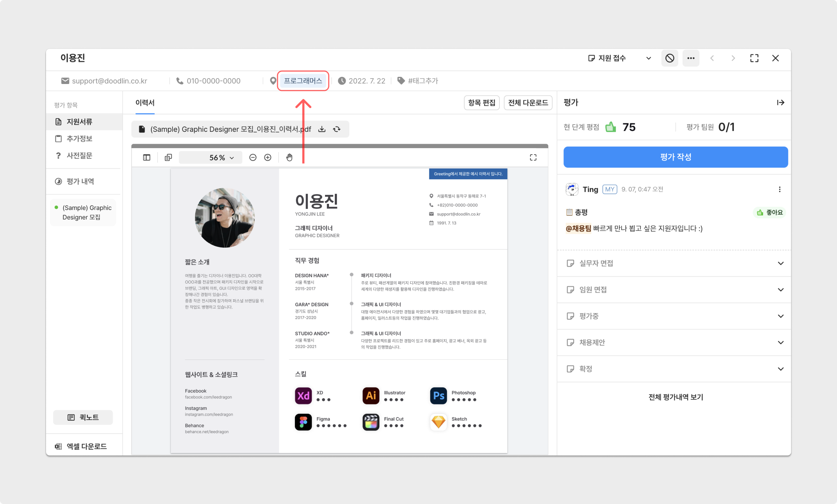
Task: Open the 평가 내역 sidebar item
Action: (x=80, y=181)
